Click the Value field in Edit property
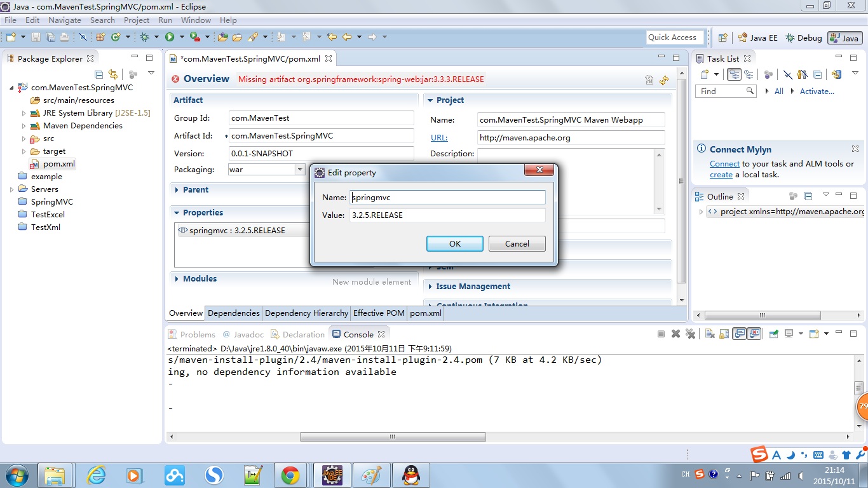868x488 pixels. (447, 215)
